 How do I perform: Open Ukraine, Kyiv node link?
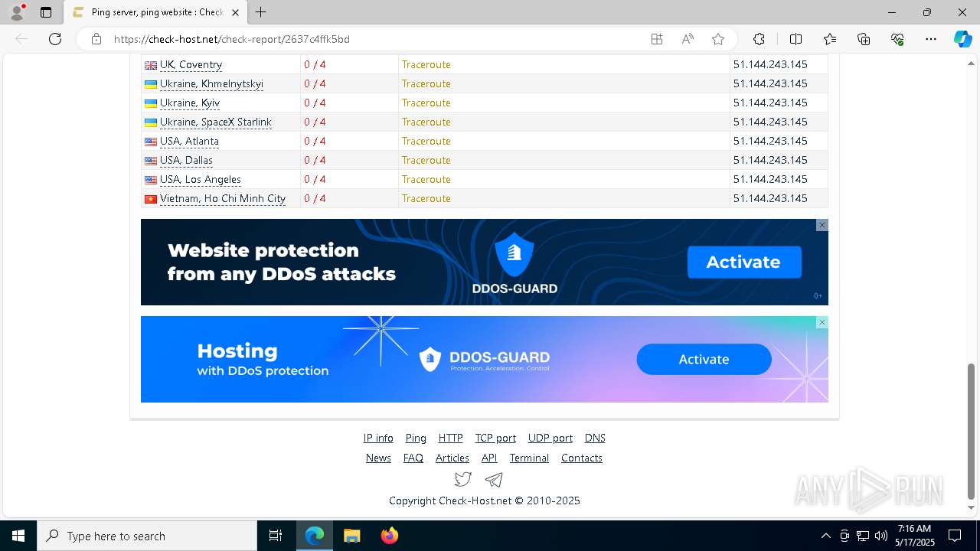click(x=190, y=103)
